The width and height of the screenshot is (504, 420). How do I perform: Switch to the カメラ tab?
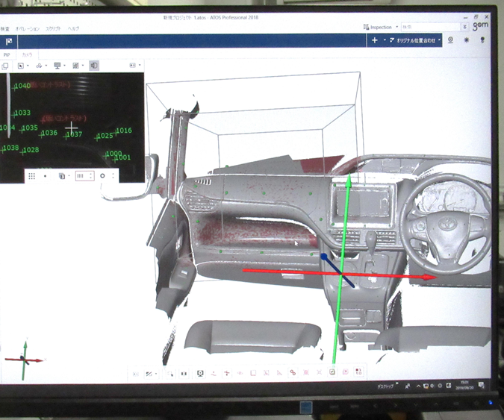pos(27,54)
